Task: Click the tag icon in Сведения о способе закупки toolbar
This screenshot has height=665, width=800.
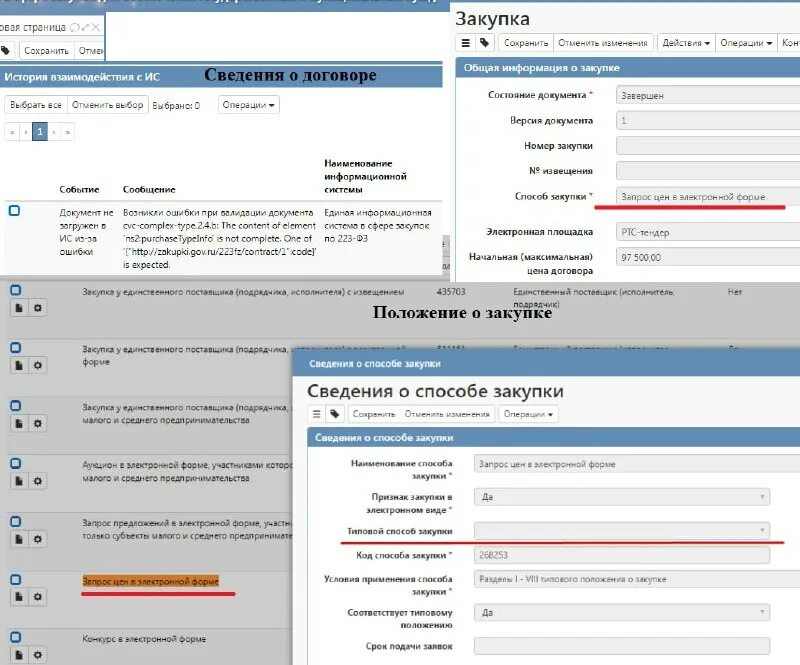Action: click(x=335, y=413)
